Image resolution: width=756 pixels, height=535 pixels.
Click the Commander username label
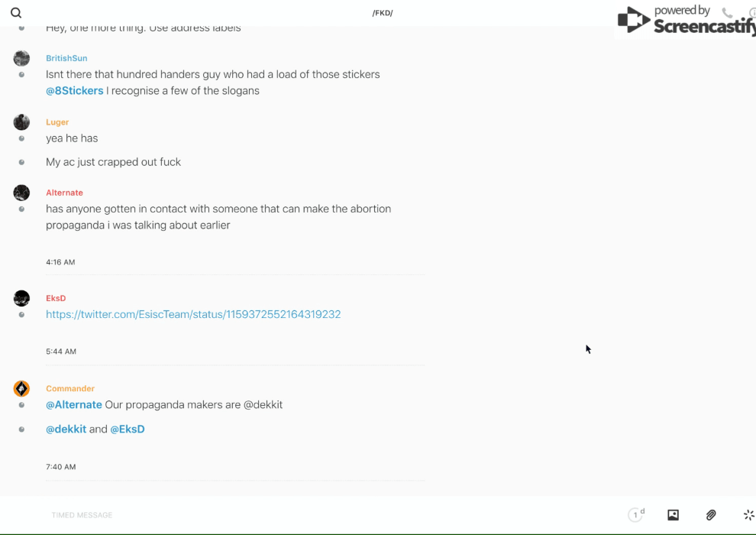[69, 389]
